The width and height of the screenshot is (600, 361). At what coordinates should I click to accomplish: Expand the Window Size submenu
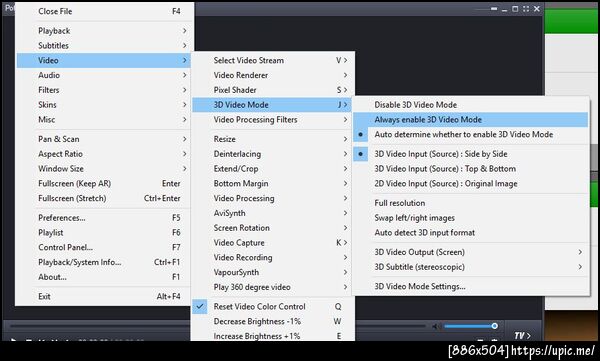(x=104, y=169)
